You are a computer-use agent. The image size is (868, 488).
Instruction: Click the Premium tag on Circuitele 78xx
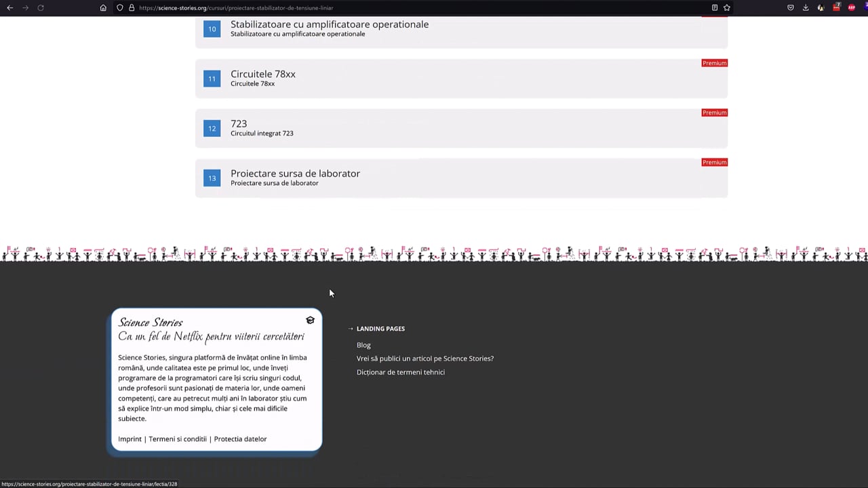pos(714,63)
